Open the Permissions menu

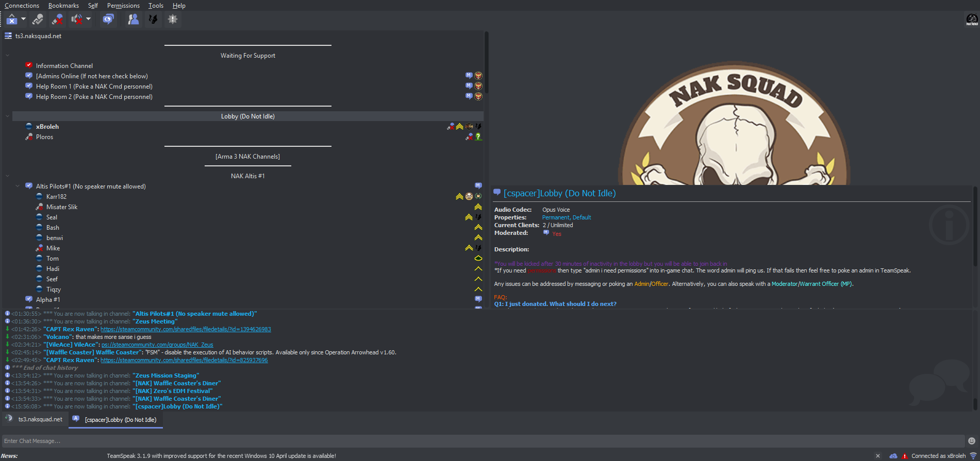click(123, 6)
